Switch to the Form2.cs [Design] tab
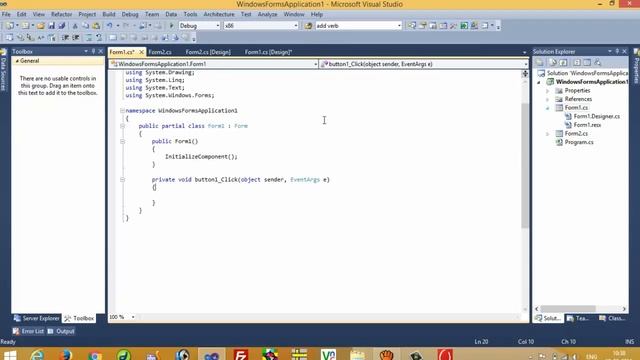 tap(208, 52)
